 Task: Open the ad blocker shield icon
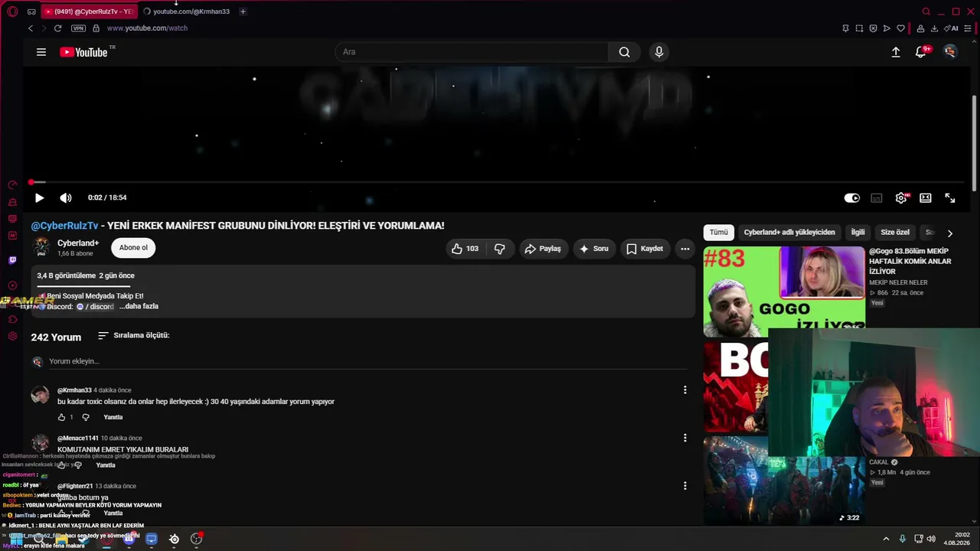pos(873,28)
